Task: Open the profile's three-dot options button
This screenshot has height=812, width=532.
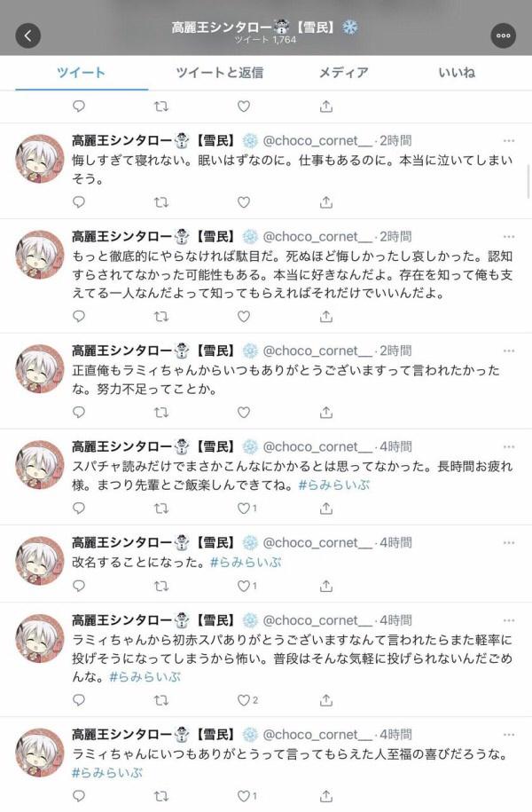Action: [x=503, y=35]
